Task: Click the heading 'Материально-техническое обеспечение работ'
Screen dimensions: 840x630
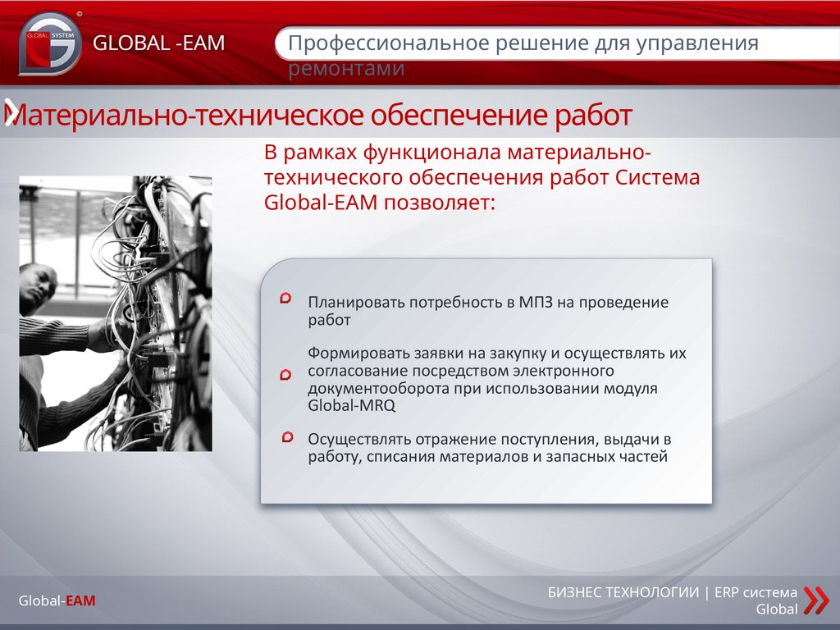Action: (320, 115)
